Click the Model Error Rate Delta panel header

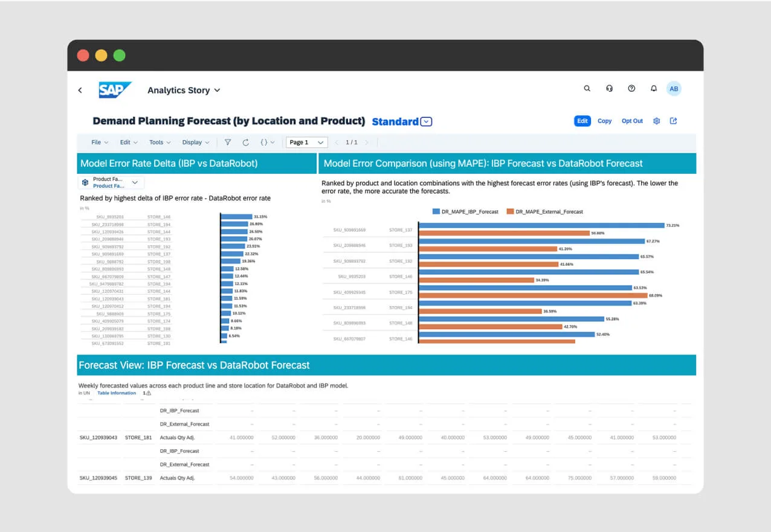[x=197, y=163]
